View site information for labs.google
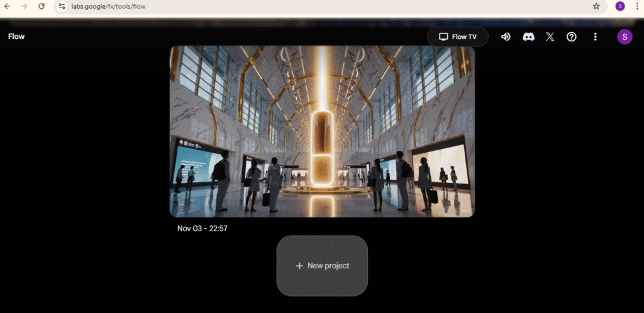Viewport: 644px width, 313px height. [x=62, y=6]
